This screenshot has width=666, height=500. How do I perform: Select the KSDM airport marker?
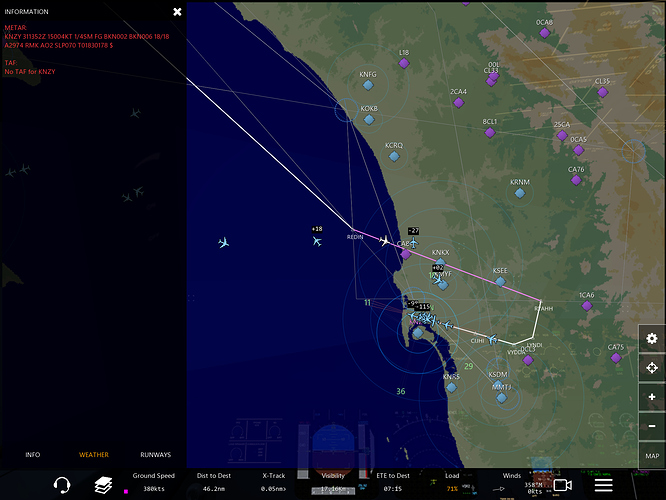(x=497, y=384)
